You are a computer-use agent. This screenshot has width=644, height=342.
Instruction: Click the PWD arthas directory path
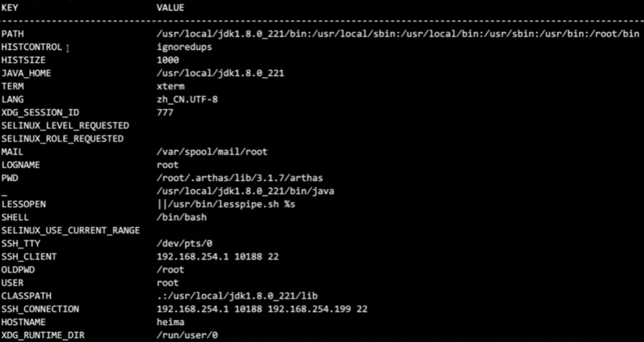pos(240,178)
